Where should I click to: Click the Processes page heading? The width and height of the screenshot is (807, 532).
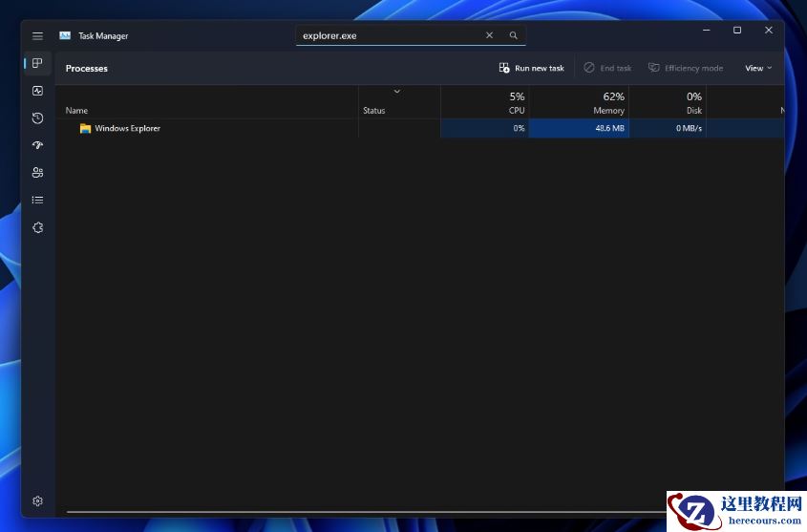click(87, 69)
